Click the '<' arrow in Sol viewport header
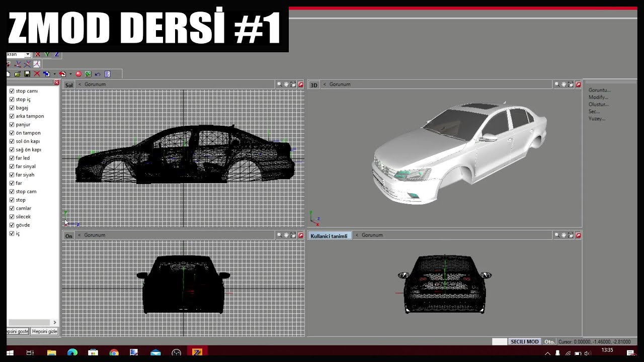Image resolution: width=644 pixels, height=362 pixels. point(79,84)
